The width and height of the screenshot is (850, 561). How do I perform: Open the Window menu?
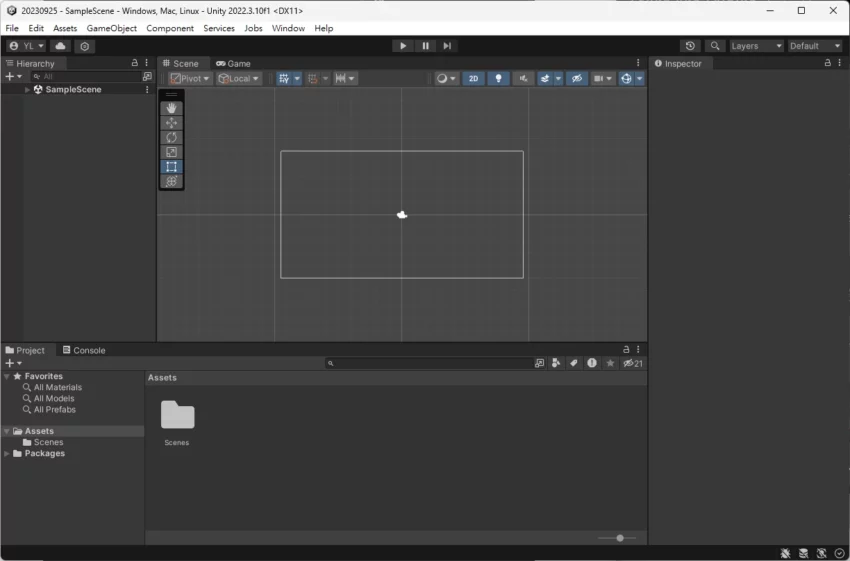coord(288,28)
